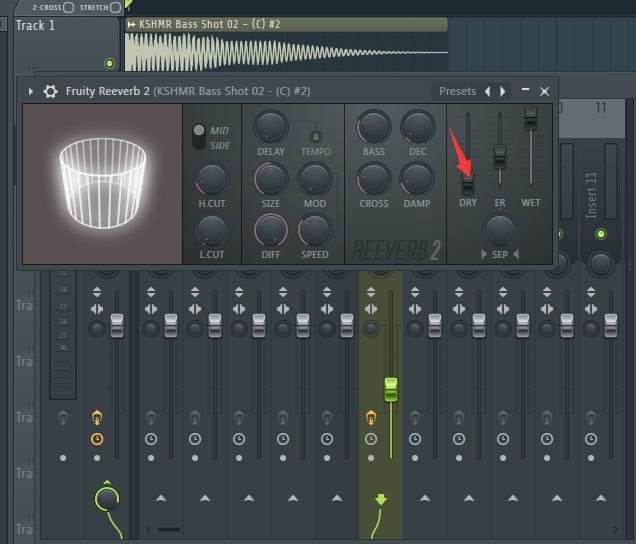Click the master channel orange FX enable icon
Viewport: 636px width, 544px height.
coord(97,417)
